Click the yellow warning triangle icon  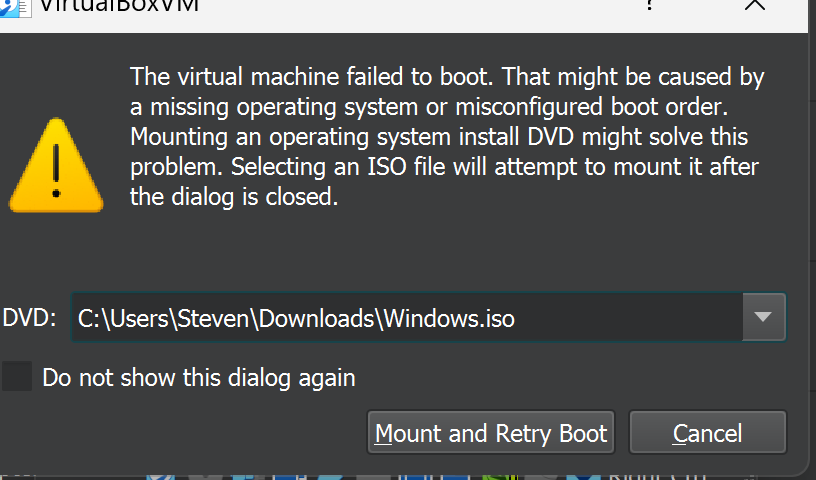pyautogui.click(x=56, y=166)
